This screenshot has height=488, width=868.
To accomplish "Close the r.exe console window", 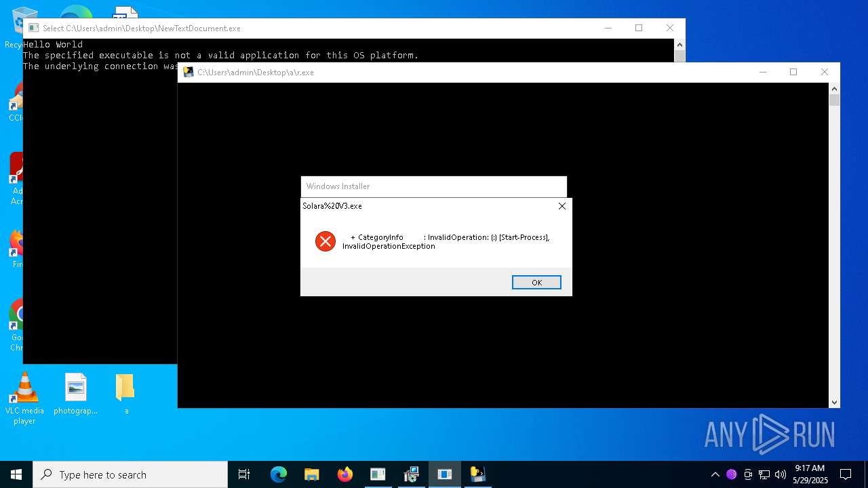I will 825,73.
